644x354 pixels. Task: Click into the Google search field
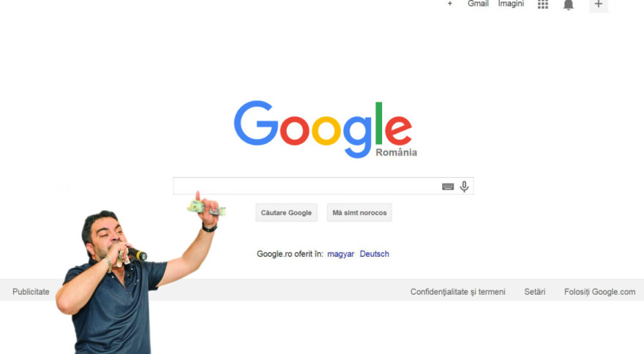coord(306,186)
